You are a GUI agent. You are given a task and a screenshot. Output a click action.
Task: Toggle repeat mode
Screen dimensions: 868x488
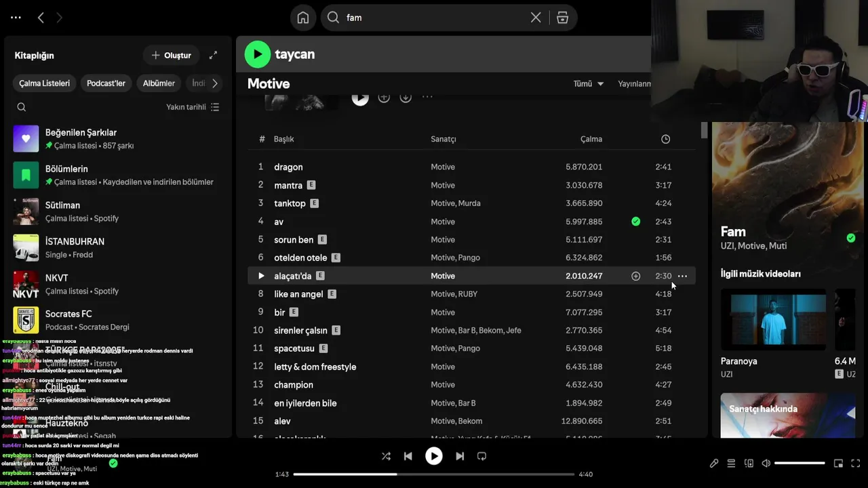pyautogui.click(x=481, y=456)
